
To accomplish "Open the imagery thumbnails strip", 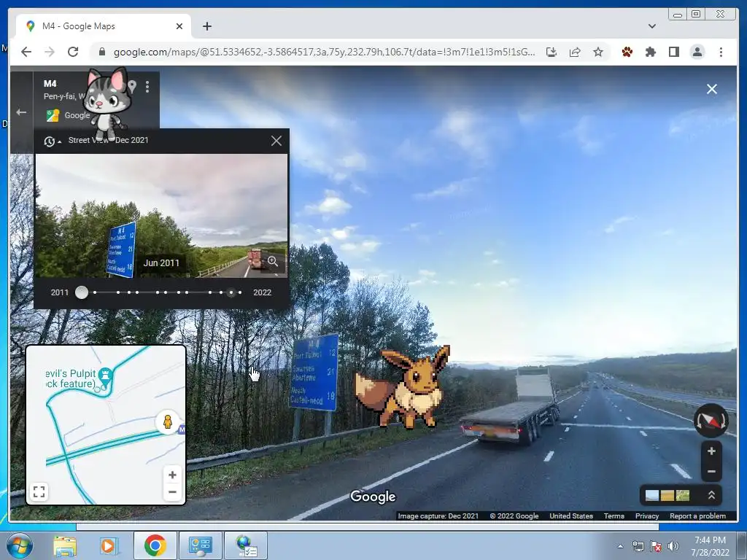I will coord(667,496).
